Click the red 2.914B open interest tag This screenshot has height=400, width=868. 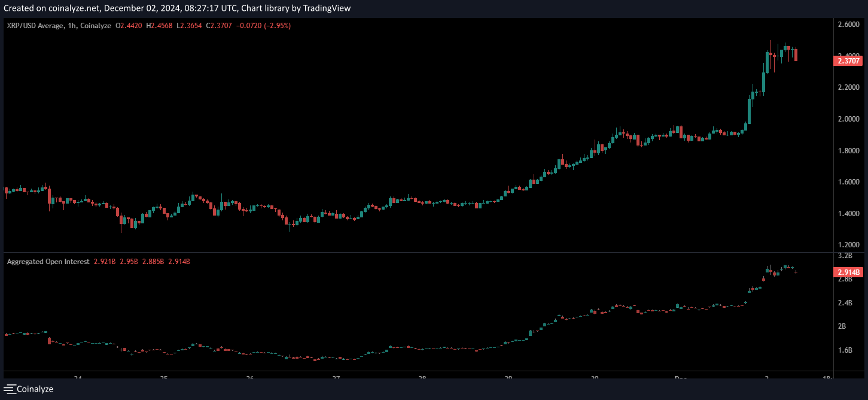click(848, 272)
